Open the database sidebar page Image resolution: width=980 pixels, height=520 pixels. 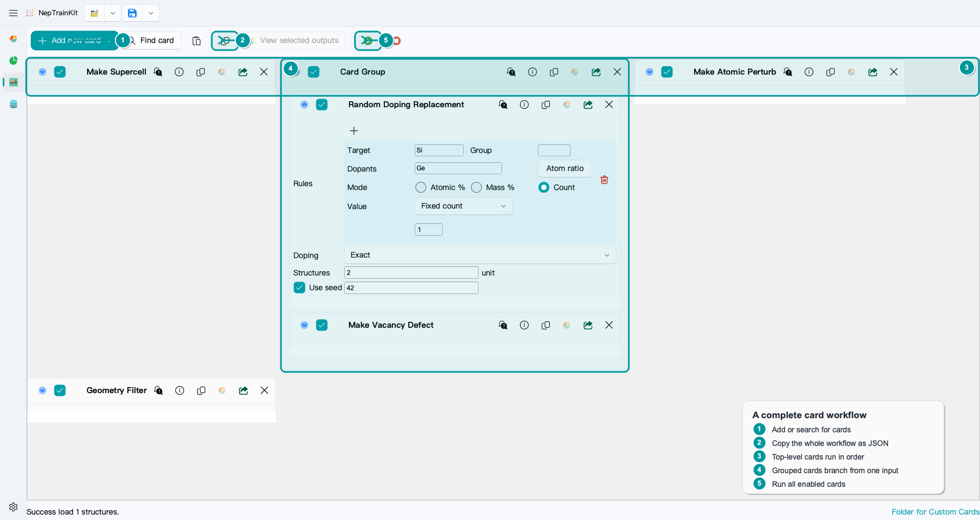coord(14,104)
